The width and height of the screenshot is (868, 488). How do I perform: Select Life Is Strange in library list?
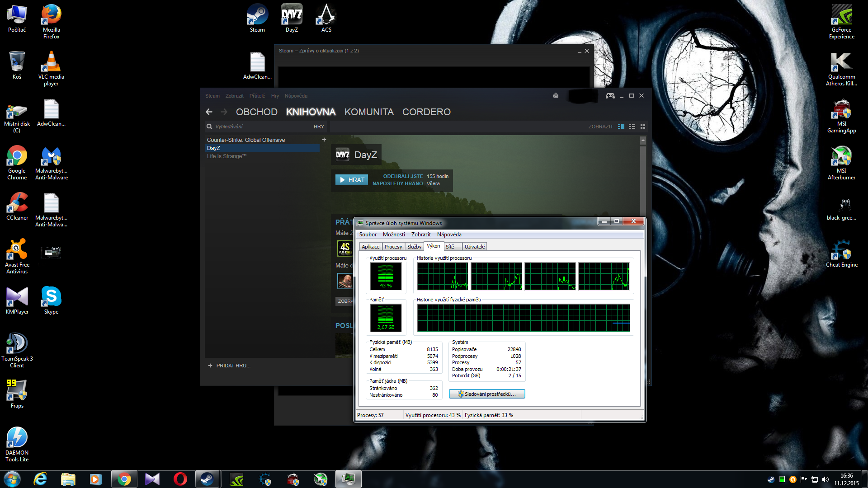point(226,156)
